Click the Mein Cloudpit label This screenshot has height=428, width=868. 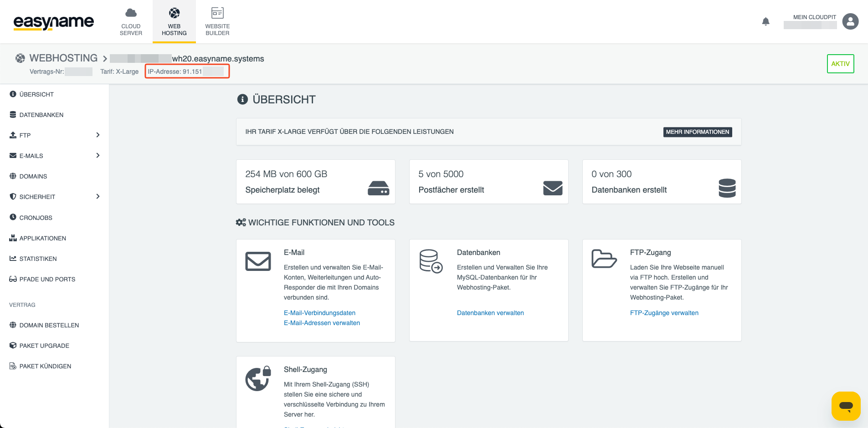(814, 17)
